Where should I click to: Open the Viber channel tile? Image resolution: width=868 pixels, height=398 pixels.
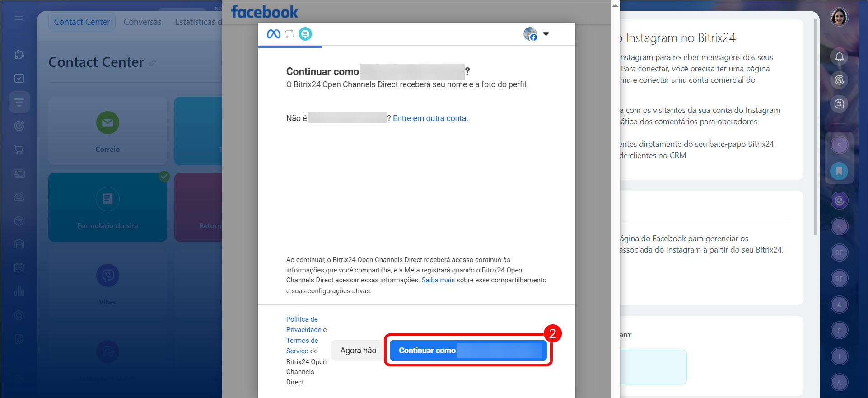[x=107, y=284]
